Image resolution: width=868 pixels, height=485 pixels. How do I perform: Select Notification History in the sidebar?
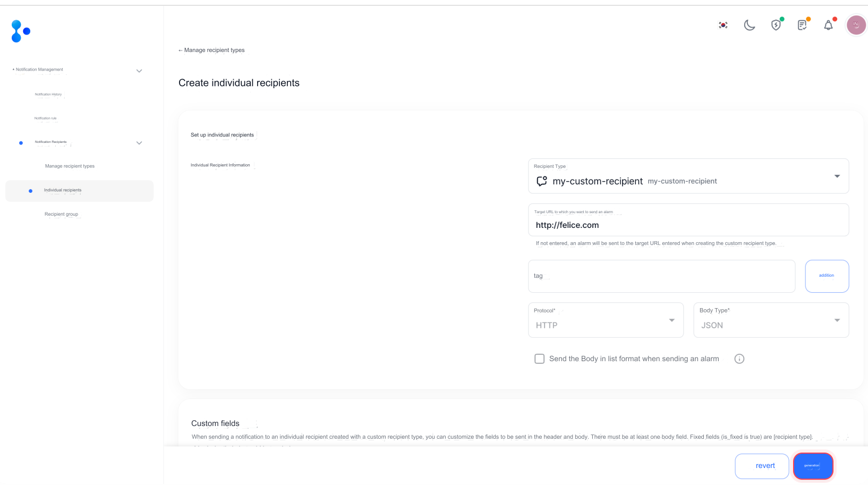(x=48, y=95)
